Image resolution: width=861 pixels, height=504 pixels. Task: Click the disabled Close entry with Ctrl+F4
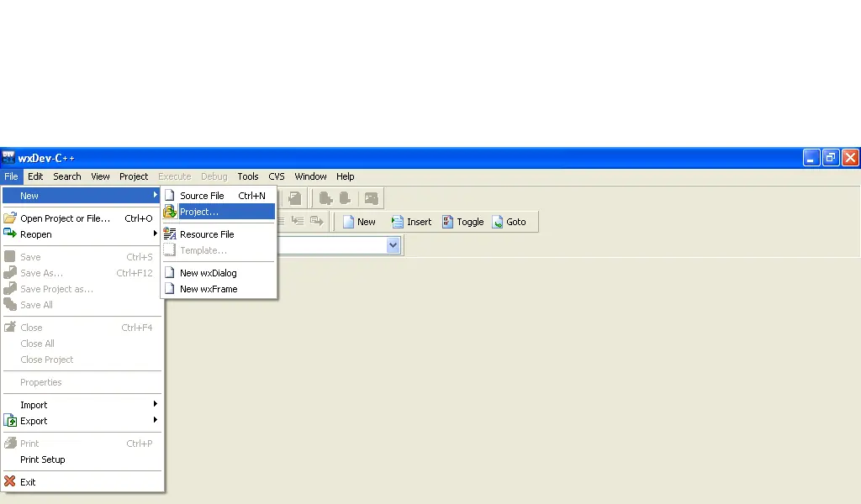click(82, 328)
